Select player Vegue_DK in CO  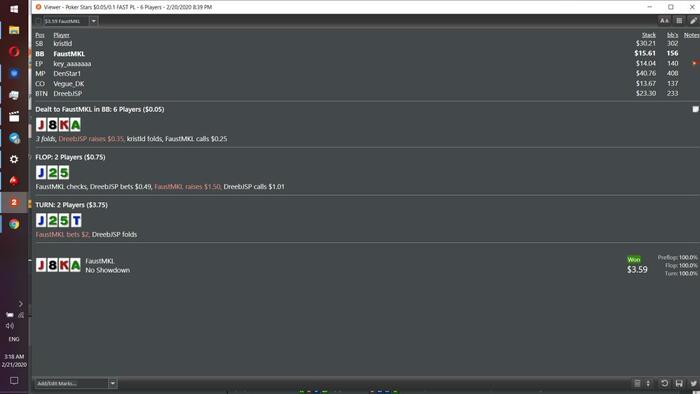[69, 83]
